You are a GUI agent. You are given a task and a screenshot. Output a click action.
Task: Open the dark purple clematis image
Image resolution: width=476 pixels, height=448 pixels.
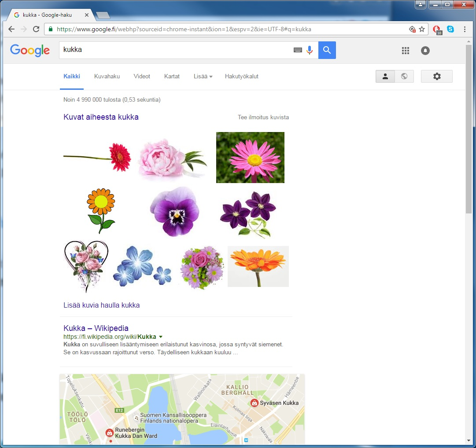coord(248,214)
